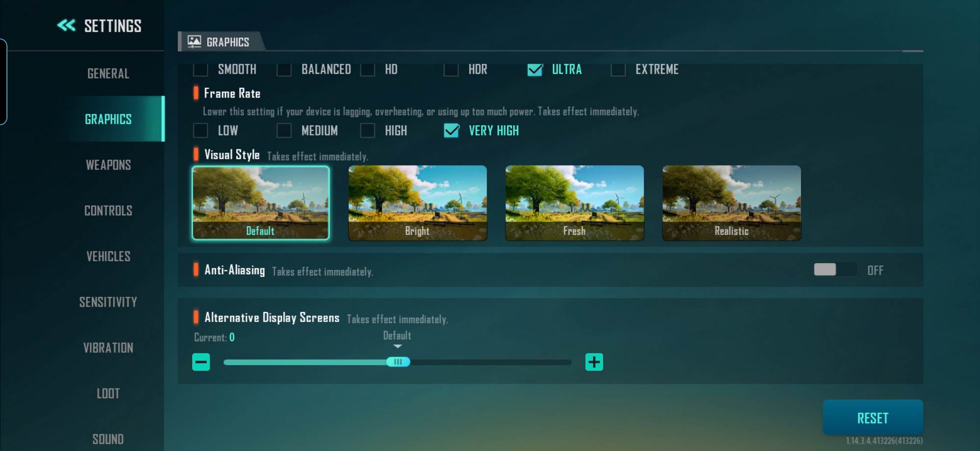980x451 pixels.
Task: Click the Alternative Display Screens slider handle
Action: (x=398, y=362)
